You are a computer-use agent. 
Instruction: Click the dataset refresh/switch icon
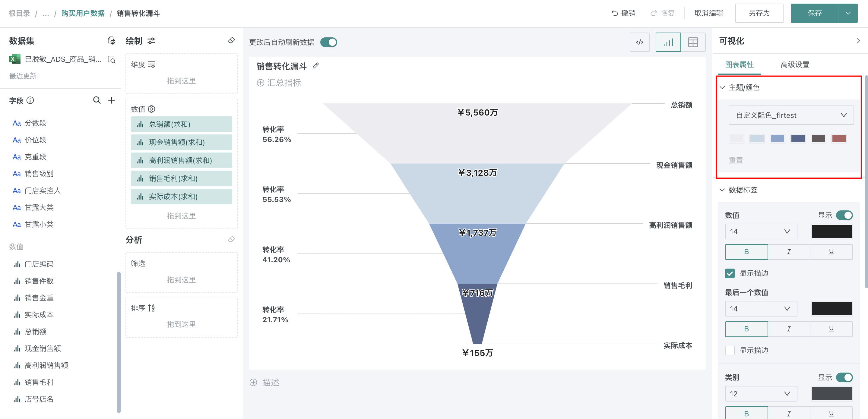[x=111, y=41]
